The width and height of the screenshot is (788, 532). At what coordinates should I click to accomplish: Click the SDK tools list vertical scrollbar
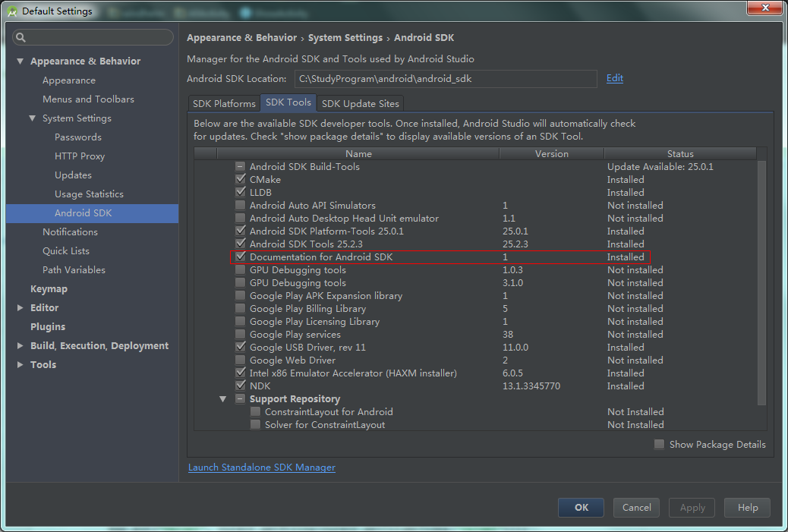pos(761,281)
